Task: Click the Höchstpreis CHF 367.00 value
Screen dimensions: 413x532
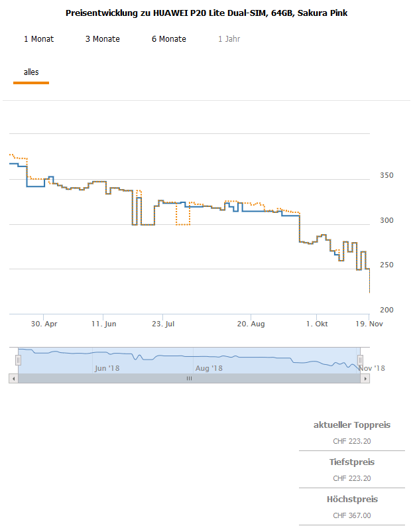Action: tap(352, 515)
